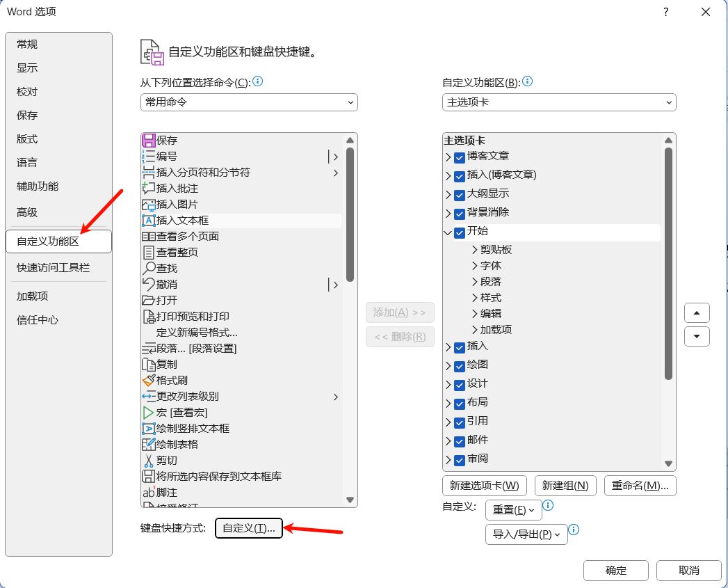Image resolution: width=728 pixels, height=588 pixels.
Task: Open the 主选项卡 dropdown
Action: (559, 102)
